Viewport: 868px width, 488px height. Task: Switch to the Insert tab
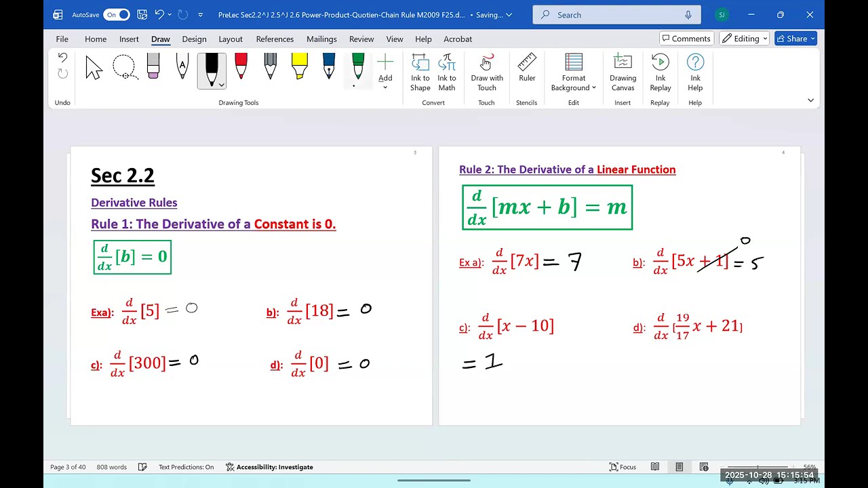tap(129, 39)
